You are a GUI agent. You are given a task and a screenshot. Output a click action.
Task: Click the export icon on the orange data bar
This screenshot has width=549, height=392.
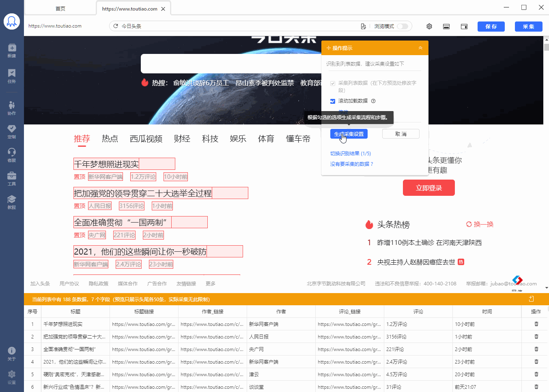point(532,299)
